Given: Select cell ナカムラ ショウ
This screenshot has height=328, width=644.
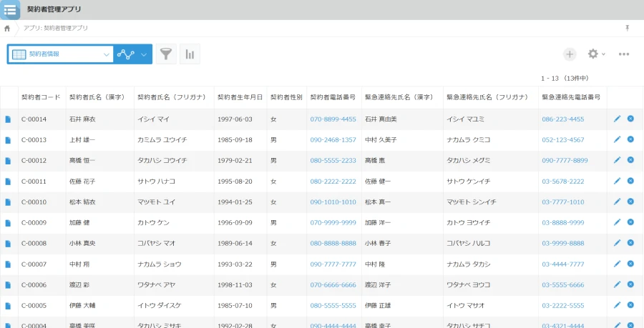Looking at the screenshot, I should click(x=160, y=264).
